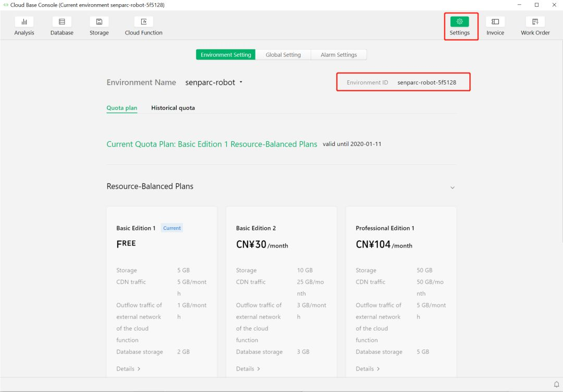This screenshot has height=392, width=563.
Task: Switch to Global Setting tab
Action: 283,55
